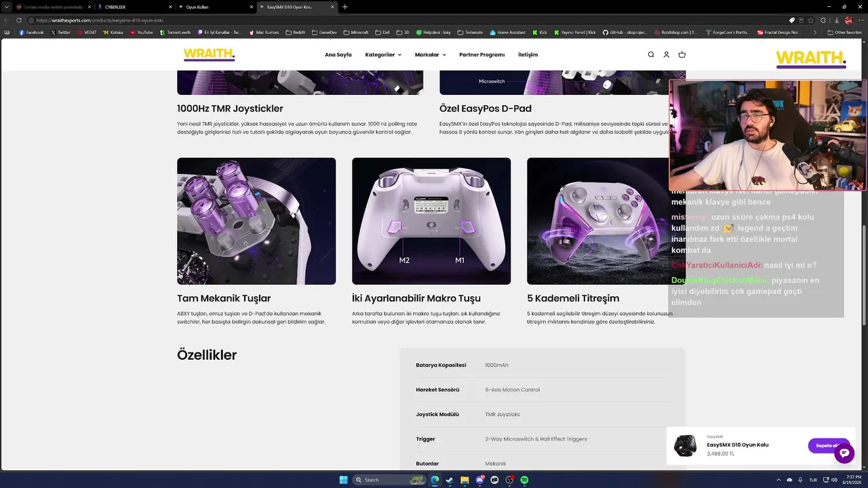This screenshot has width=868, height=488.
Task: Click the Sepete ekle button
Action: (x=829, y=445)
